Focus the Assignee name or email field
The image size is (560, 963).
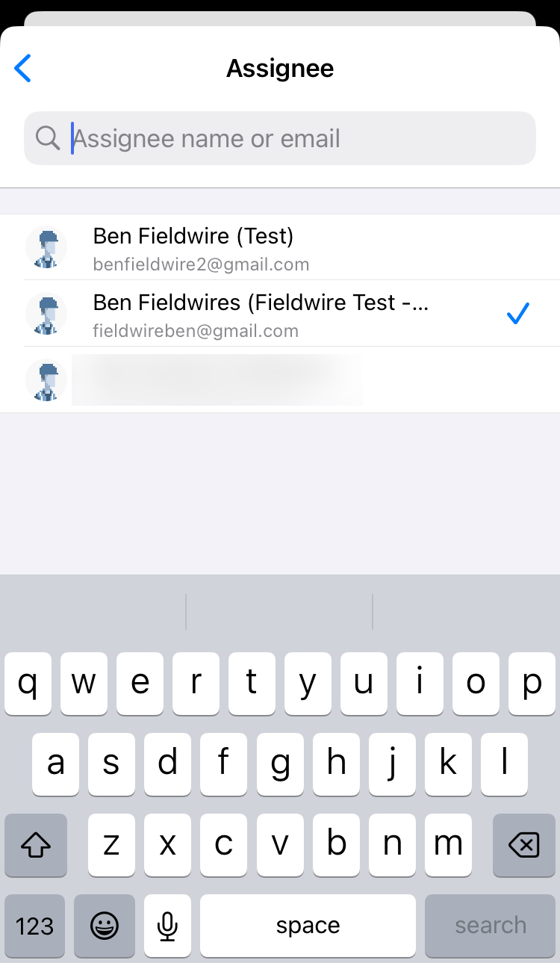click(x=299, y=138)
